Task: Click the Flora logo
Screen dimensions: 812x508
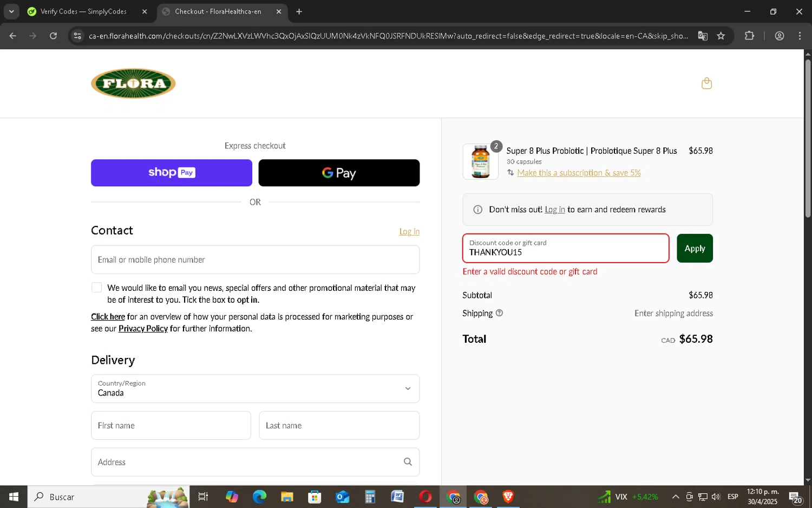Action: [133, 83]
